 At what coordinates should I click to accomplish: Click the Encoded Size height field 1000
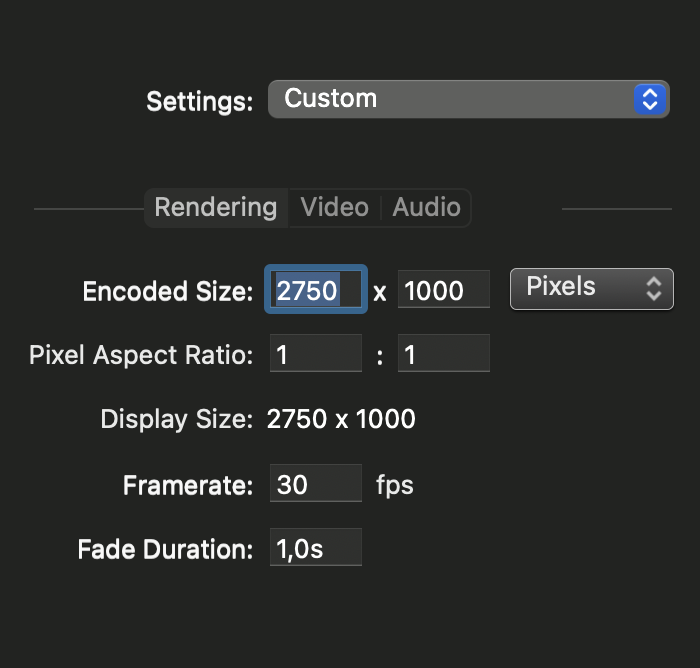click(x=444, y=289)
